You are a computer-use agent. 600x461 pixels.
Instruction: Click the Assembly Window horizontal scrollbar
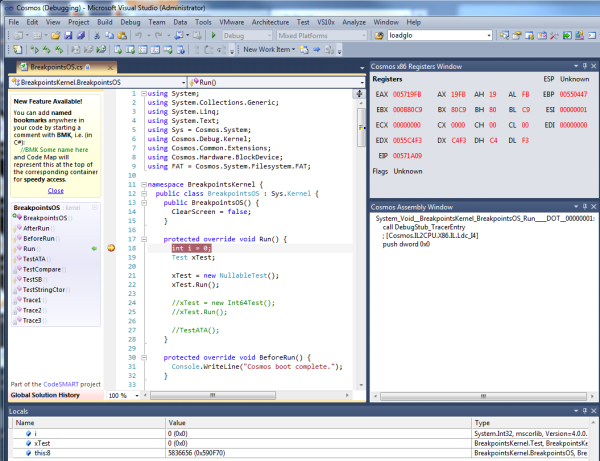tap(483, 396)
